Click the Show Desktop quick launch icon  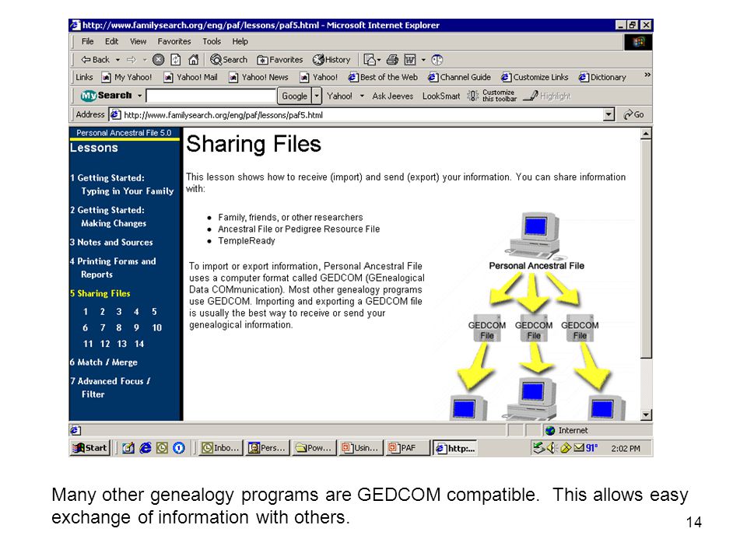click(x=128, y=448)
